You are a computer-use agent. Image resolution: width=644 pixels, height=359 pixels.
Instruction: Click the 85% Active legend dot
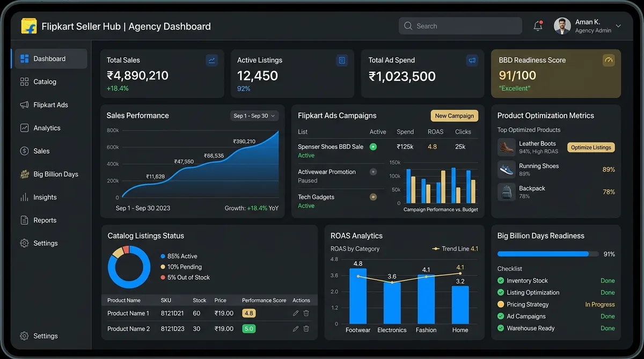click(163, 257)
